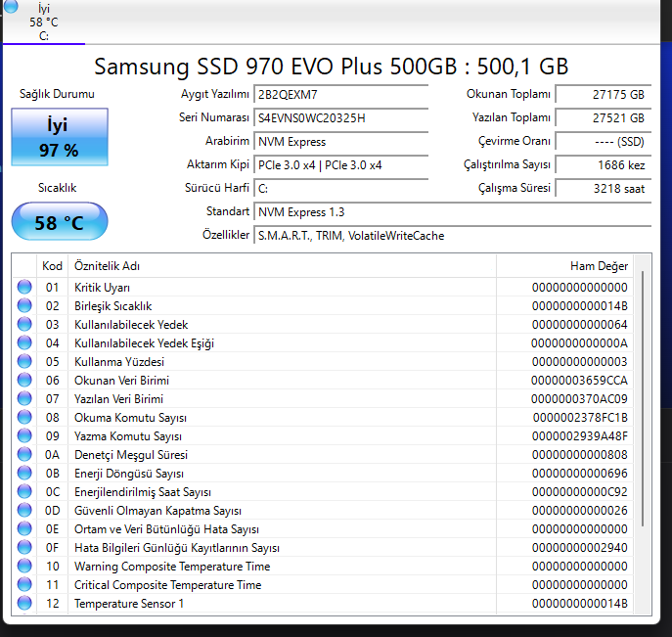The width and height of the screenshot is (672, 637).
Task: Select the Okuma Komutu Sayısı attribute name
Action: pyautogui.click(x=130, y=418)
